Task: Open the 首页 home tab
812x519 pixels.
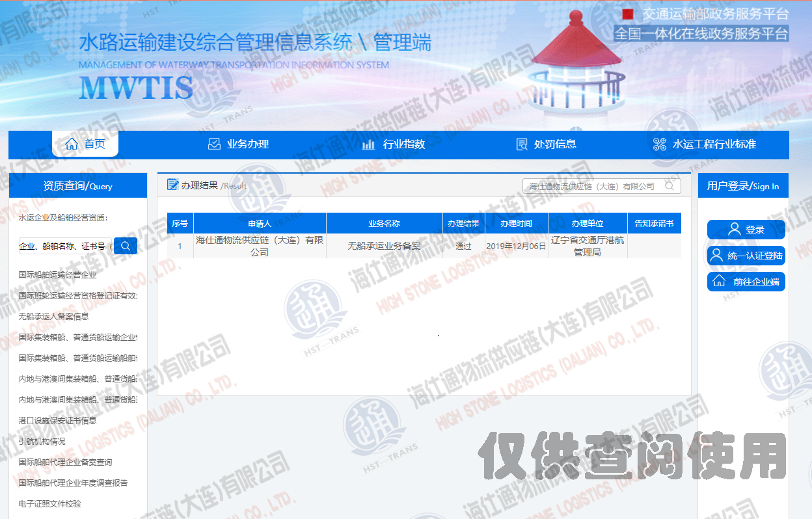Action: (x=85, y=144)
